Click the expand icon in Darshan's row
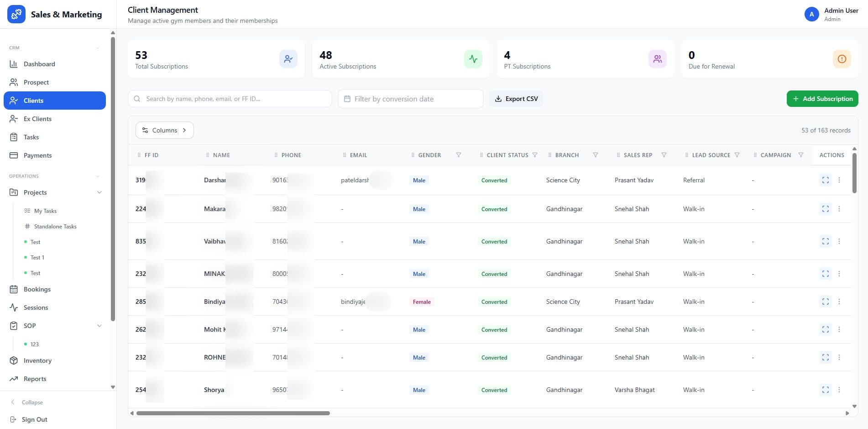Viewport: 868px width, 429px height. click(x=825, y=180)
